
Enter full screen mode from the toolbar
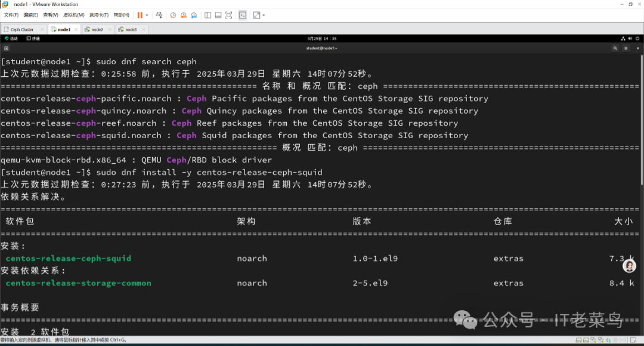click(x=229, y=15)
